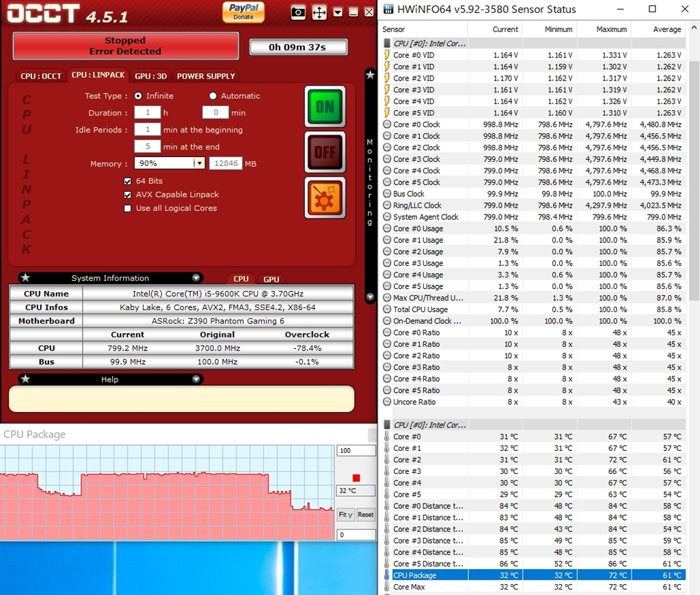Click System Information star icon
This screenshot has height=595, width=700.
25,277
